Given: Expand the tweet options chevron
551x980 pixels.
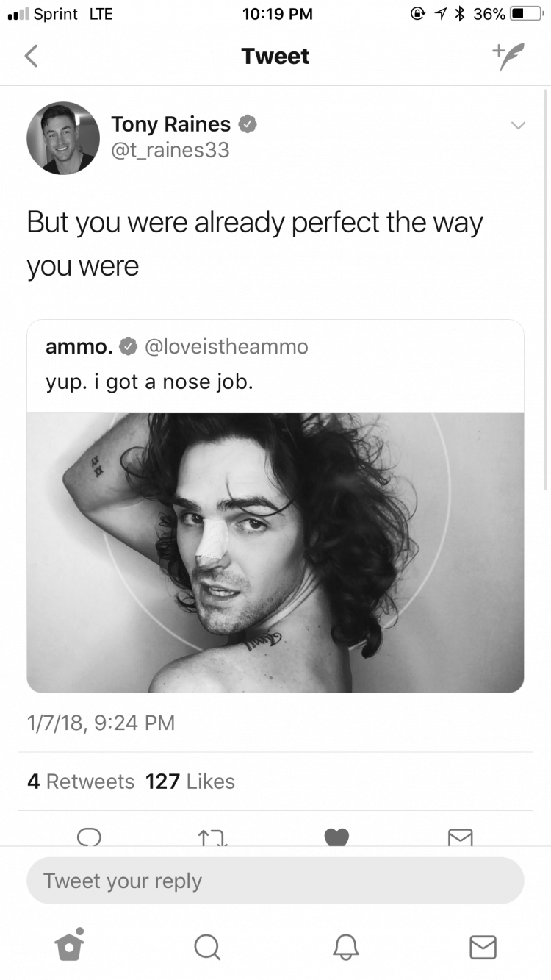Looking at the screenshot, I should (519, 126).
